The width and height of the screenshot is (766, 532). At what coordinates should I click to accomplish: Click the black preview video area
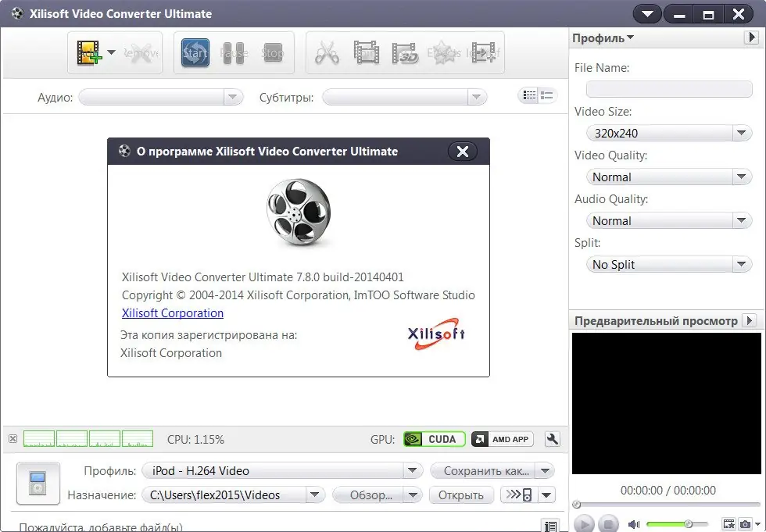[666, 403]
